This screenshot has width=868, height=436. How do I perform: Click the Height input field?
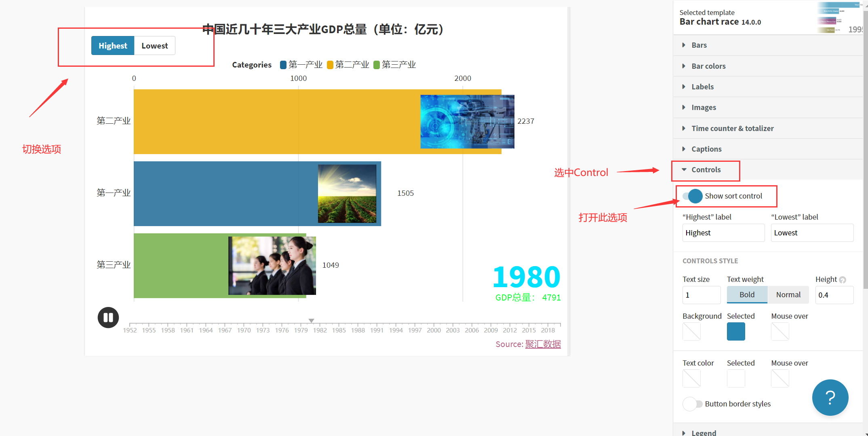[x=834, y=295]
